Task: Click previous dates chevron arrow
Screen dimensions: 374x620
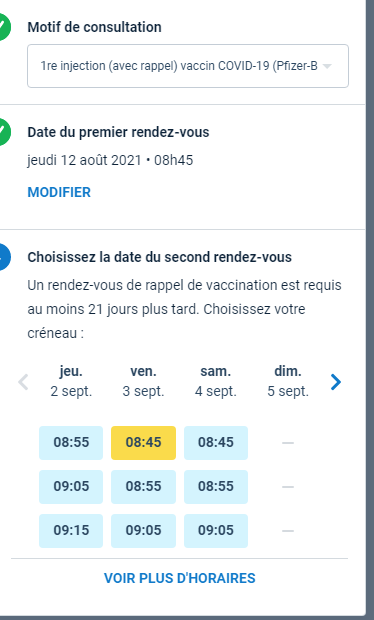Action: pos(23,382)
